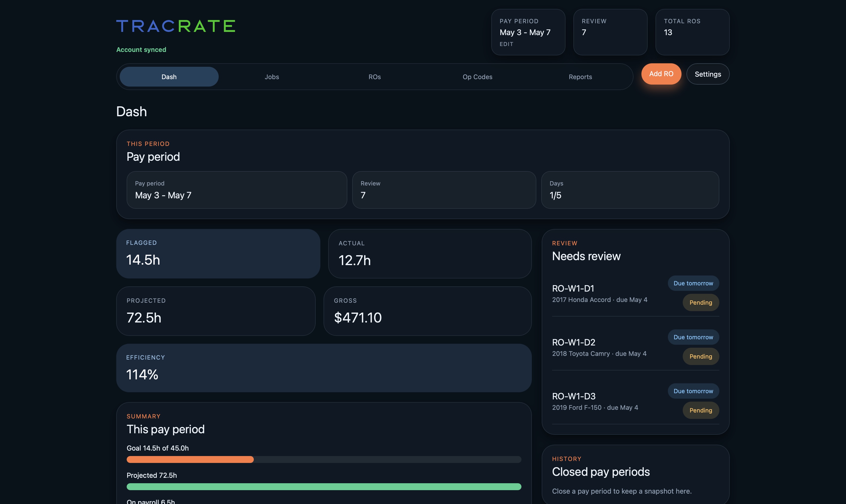Click the green Projected progress bar
Screen dimensions: 846x504
(324, 487)
